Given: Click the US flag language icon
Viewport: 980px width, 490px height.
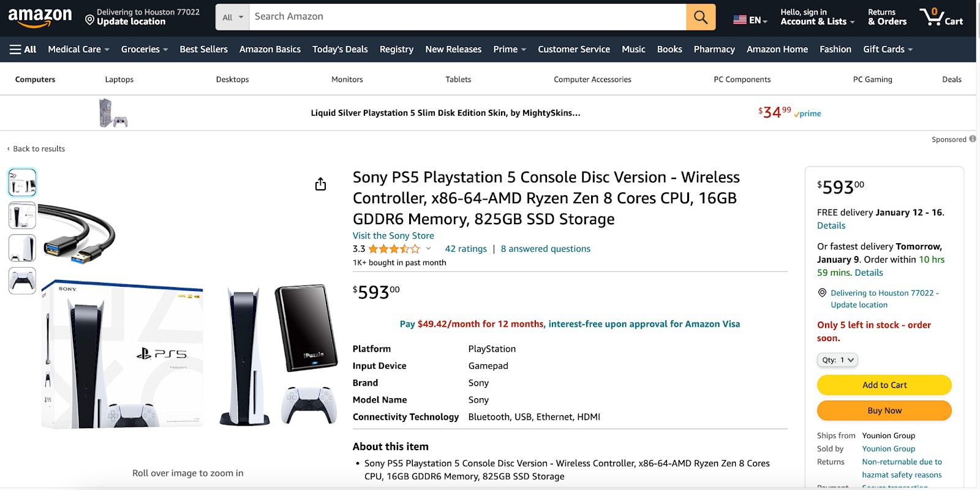Looking at the screenshot, I should point(740,20).
